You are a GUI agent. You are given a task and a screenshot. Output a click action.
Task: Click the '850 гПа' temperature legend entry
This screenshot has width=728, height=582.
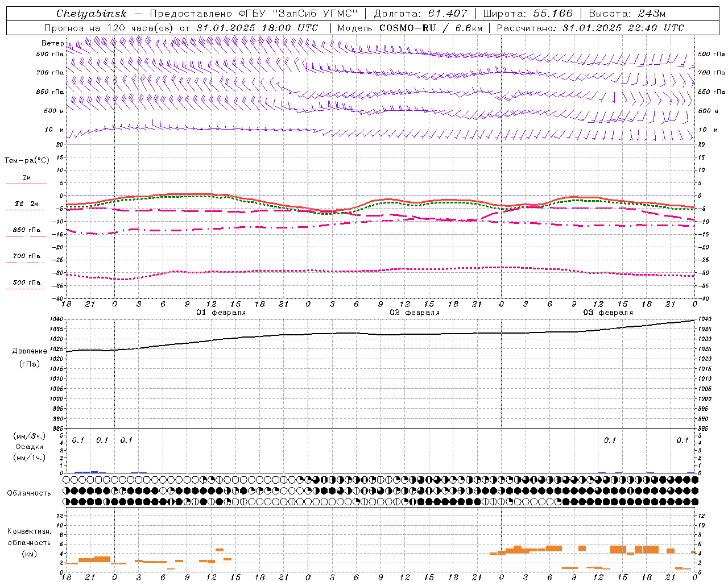click(27, 230)
